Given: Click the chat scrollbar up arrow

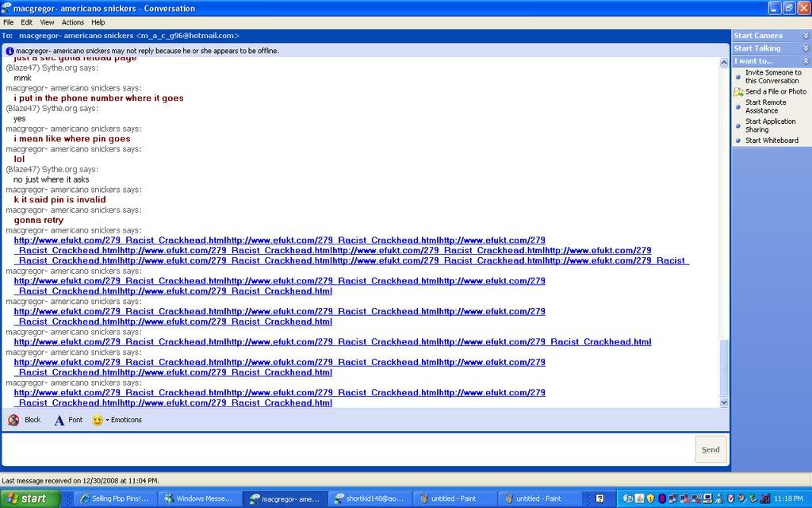Looking at the screenshot, I should pos(724,63).
